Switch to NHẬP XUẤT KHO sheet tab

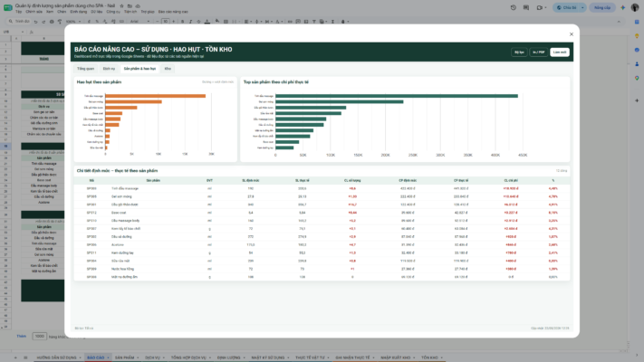(x=395, y=357)
